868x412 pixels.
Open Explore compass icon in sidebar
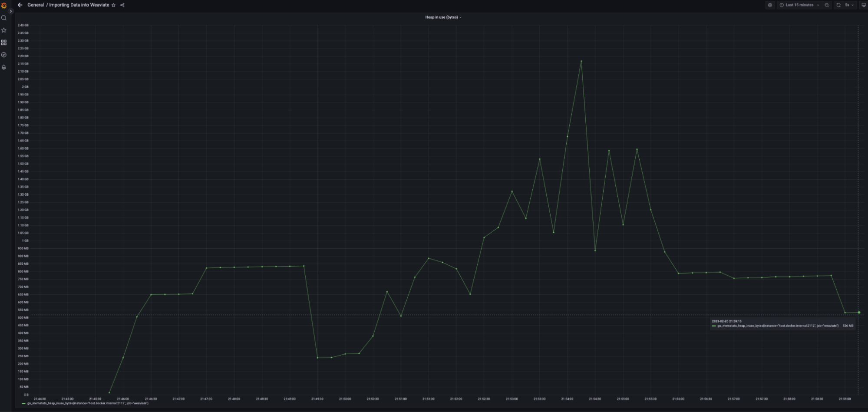[x=4, y=55]
